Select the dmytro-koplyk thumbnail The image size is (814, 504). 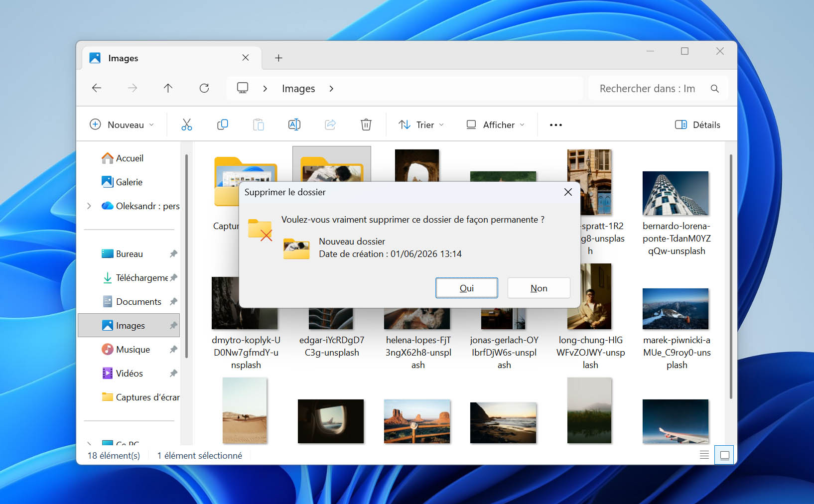245,303
